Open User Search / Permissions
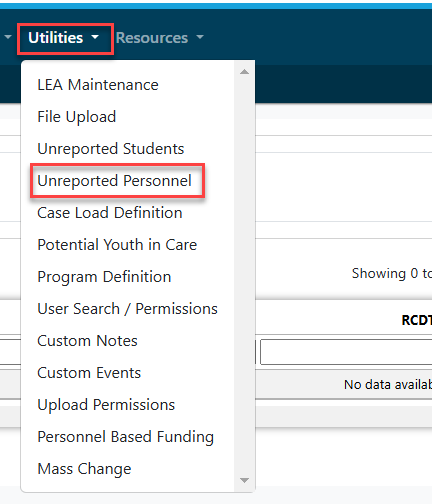Screen dimensions: 432x504 point(128,309)
